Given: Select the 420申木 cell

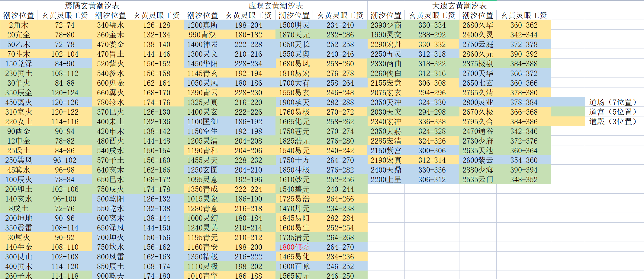Looking at the screenshot, I should click(111, 131).
